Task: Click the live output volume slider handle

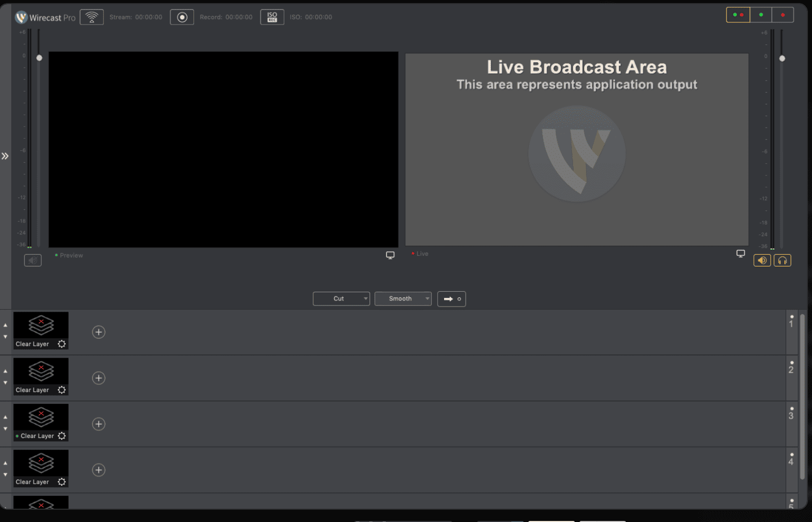Action: [x=782, y=58]
